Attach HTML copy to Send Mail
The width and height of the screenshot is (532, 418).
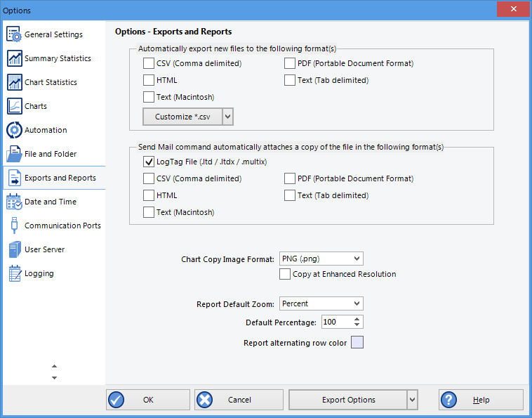pyautogui.click(x=149, y=195)
